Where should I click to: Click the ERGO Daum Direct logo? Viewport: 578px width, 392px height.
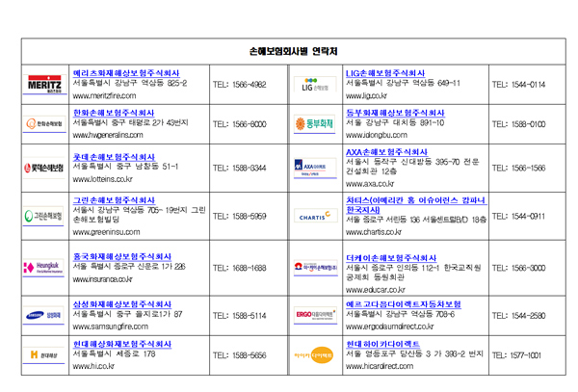pyautogui.click(x=316, y=315)
